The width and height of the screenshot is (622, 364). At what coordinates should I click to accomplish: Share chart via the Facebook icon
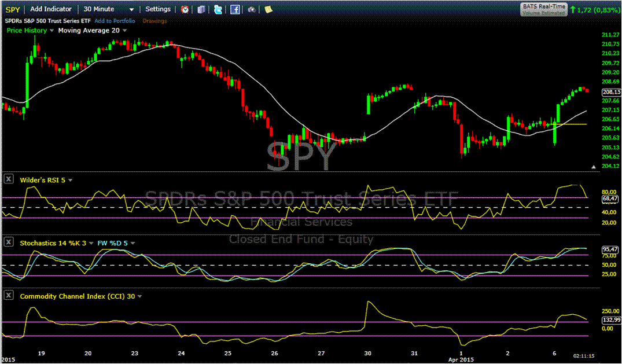[235, 9]
